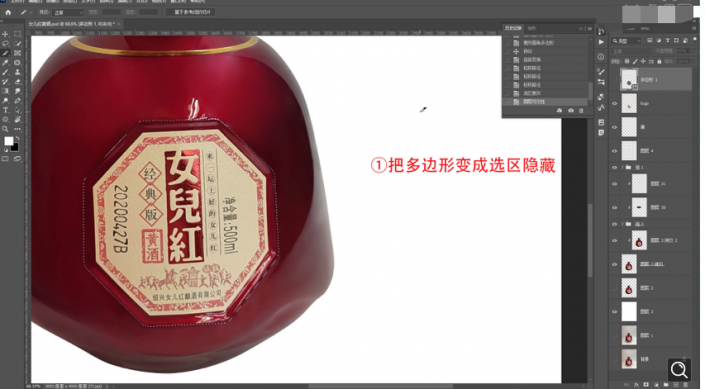Create new document from current state
The width and height of the screenshot is (705, 389).
coord(559,111)
